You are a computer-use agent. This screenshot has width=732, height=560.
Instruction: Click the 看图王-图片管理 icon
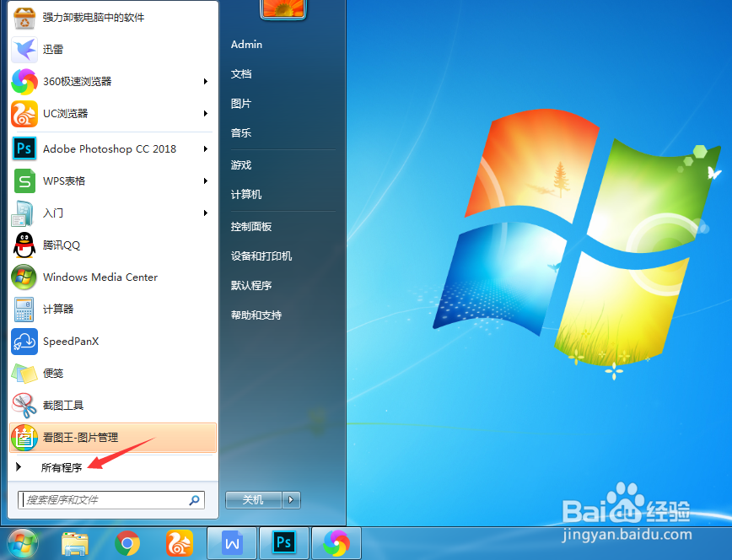(x=24, y=438)
